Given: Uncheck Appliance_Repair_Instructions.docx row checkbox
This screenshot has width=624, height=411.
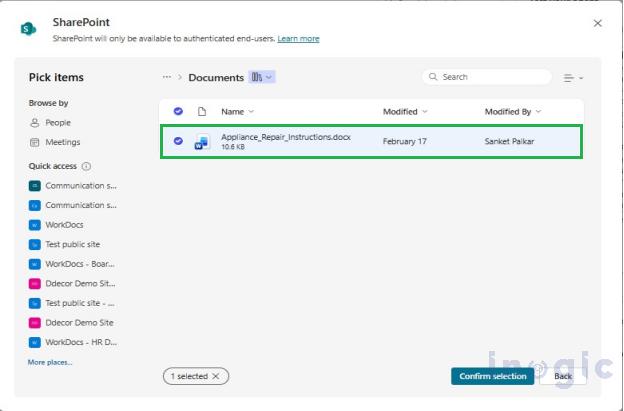Looking at the screenshot, I should [x=178, y=141].
